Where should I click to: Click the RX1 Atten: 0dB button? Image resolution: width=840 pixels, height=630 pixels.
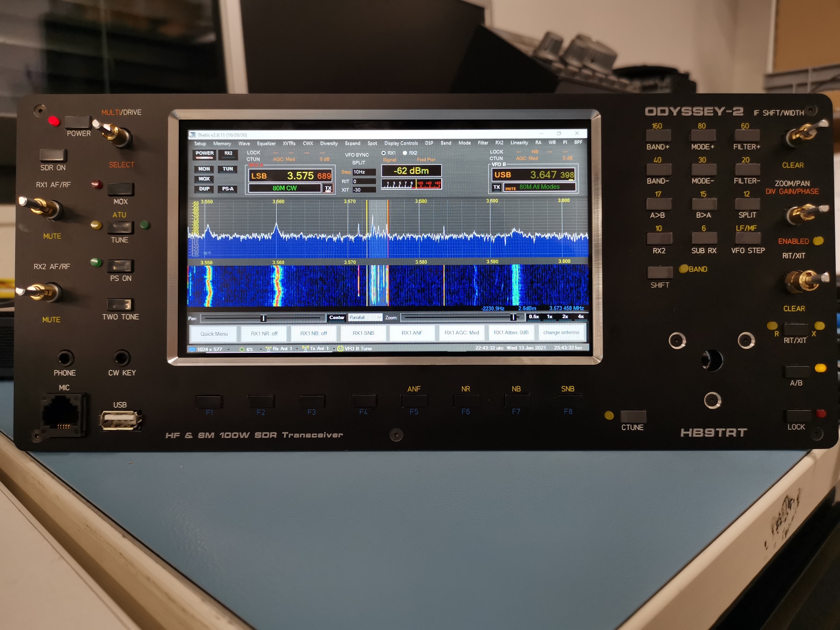[x=511, y=332]
